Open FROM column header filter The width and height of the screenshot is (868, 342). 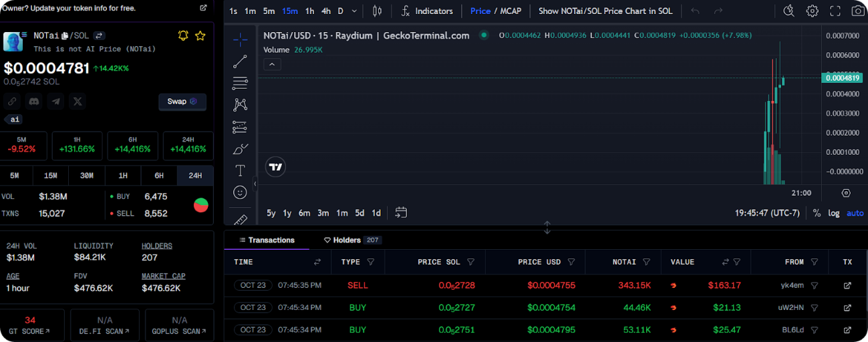tap(813, 263)
